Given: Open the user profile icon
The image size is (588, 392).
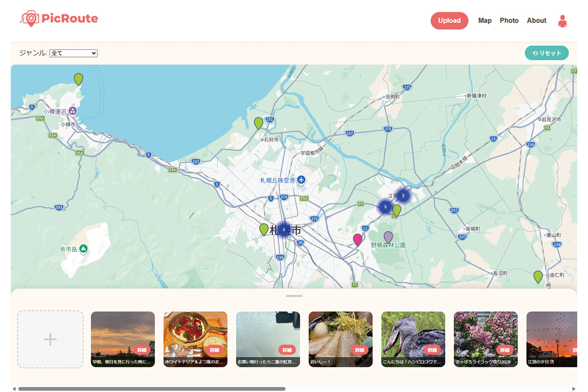Looking at the screenshot, I should pyautogui.click(x=562, y=21).
